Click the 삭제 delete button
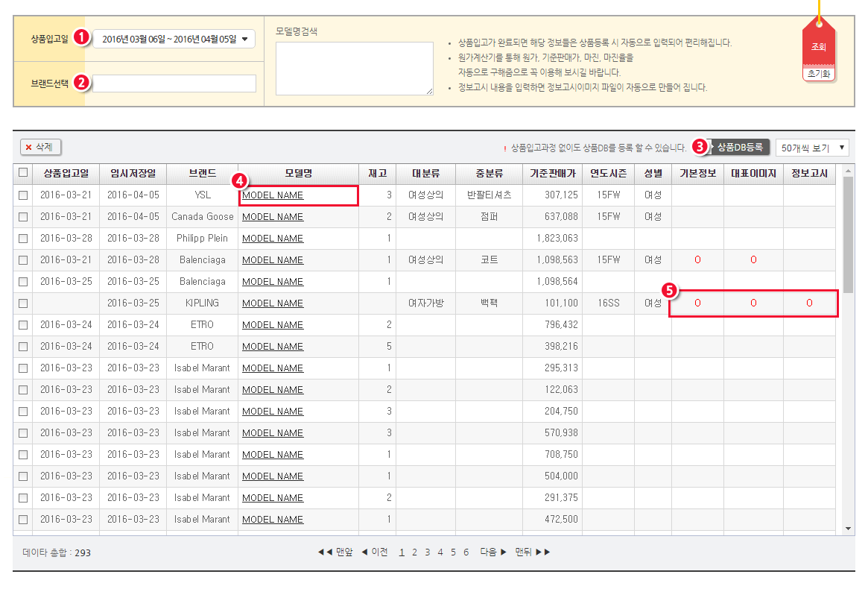Viewport: 868px width, 589px height. click(x=41, y=148)
